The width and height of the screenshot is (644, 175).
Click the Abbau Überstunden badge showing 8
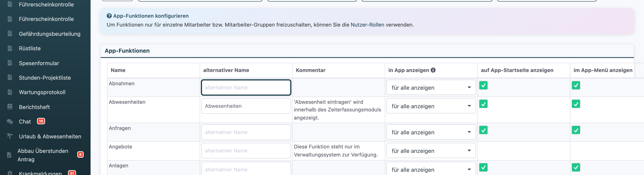pos(80,154)
